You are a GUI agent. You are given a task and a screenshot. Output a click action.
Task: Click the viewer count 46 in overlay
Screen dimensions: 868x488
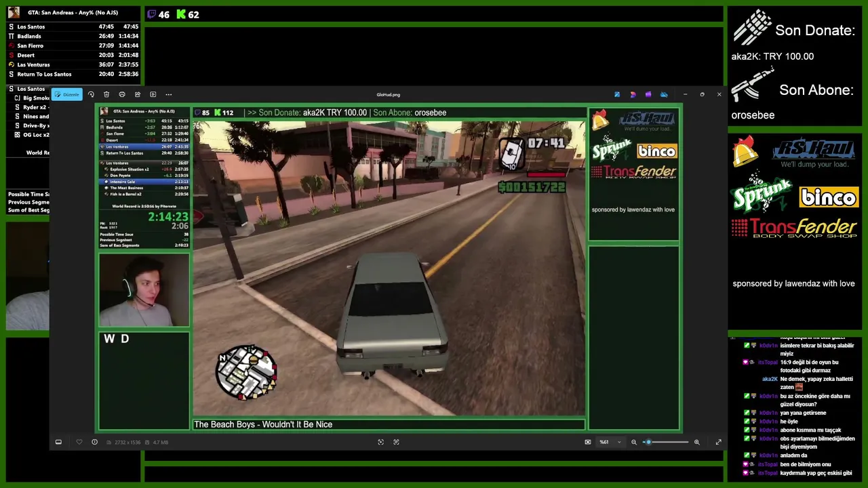tap(164, 14)
